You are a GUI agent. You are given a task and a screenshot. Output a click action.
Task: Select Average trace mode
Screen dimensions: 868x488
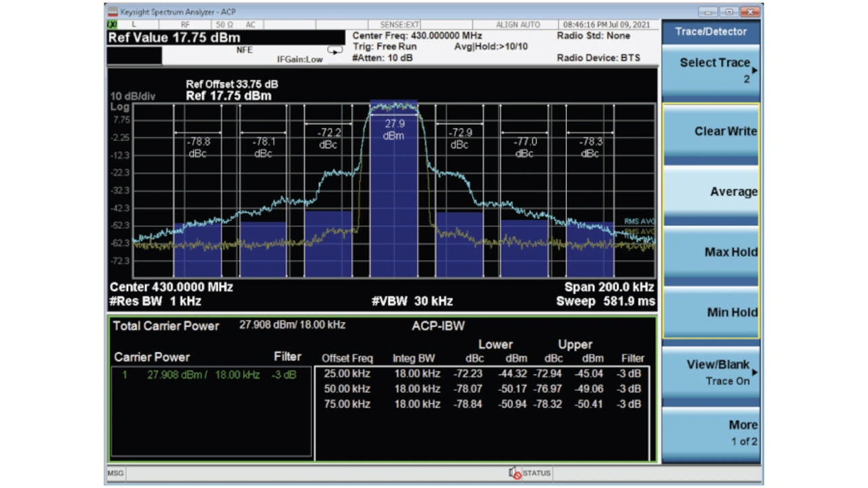(711, 192)
